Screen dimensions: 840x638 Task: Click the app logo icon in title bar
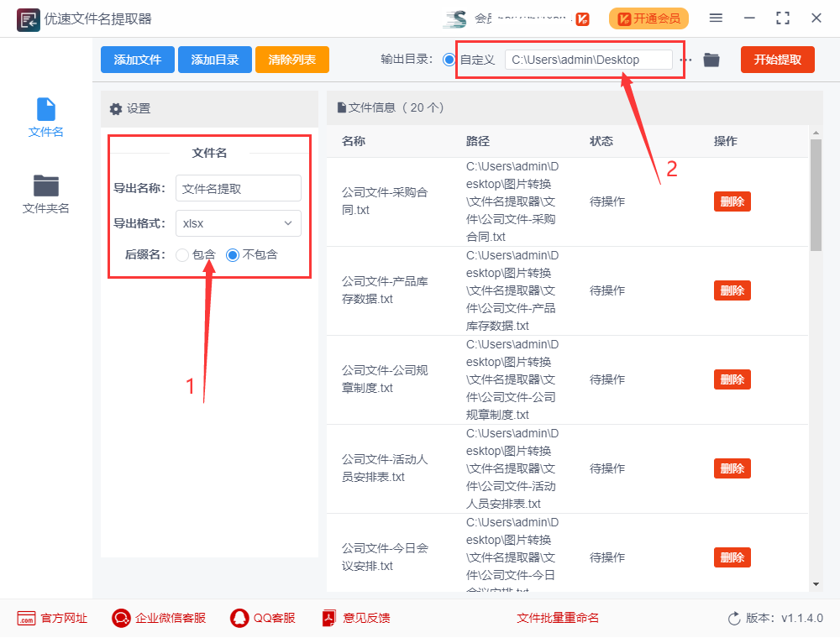[x=28, y=18]
